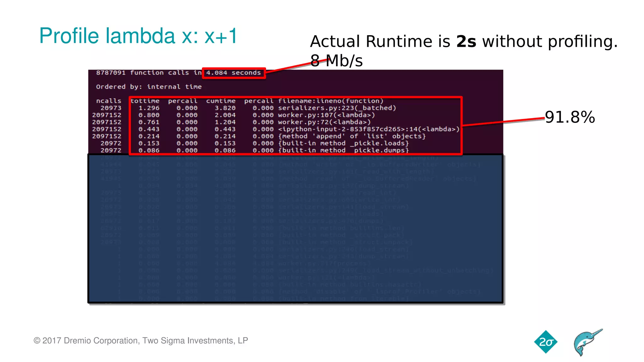Click the slide title 'Profile lambda x: x+1'
644x362 pixels.
coord(138,36)
